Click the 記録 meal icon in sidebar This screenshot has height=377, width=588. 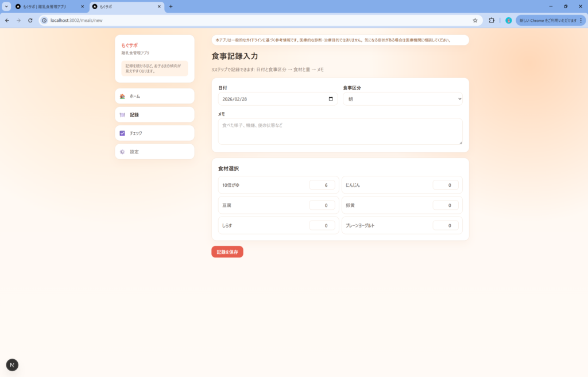click(122, 115)
